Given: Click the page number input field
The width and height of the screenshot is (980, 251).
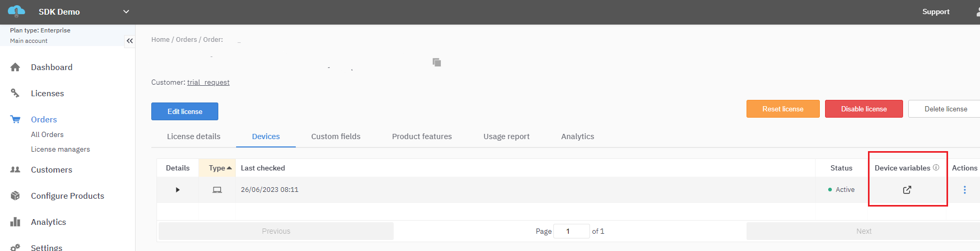Looking at the screenshot, I should (571, 231).
